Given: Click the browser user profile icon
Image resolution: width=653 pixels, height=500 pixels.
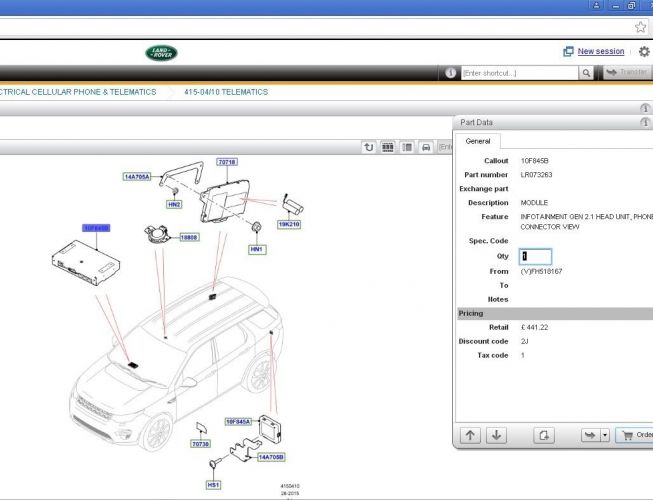Looking at the screenshot, I should 596,5.
